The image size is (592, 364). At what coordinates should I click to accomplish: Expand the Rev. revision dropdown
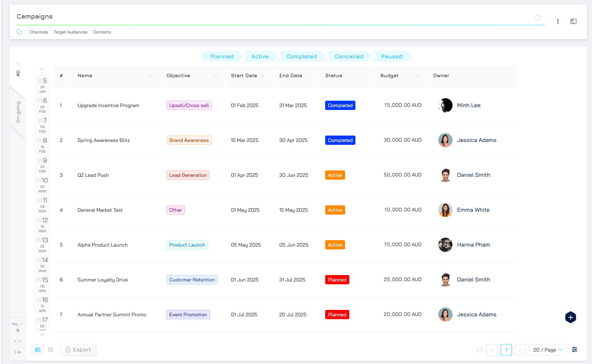pos(17,324)
